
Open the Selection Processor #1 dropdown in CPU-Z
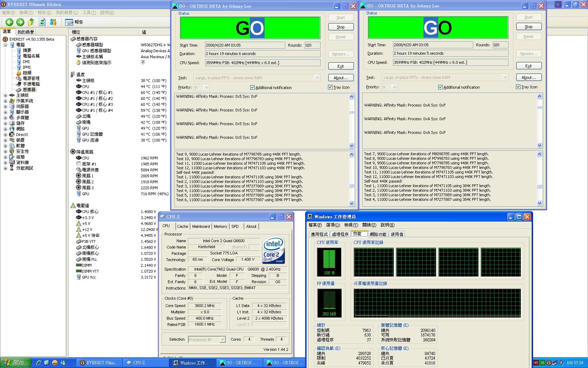point(222,340)
